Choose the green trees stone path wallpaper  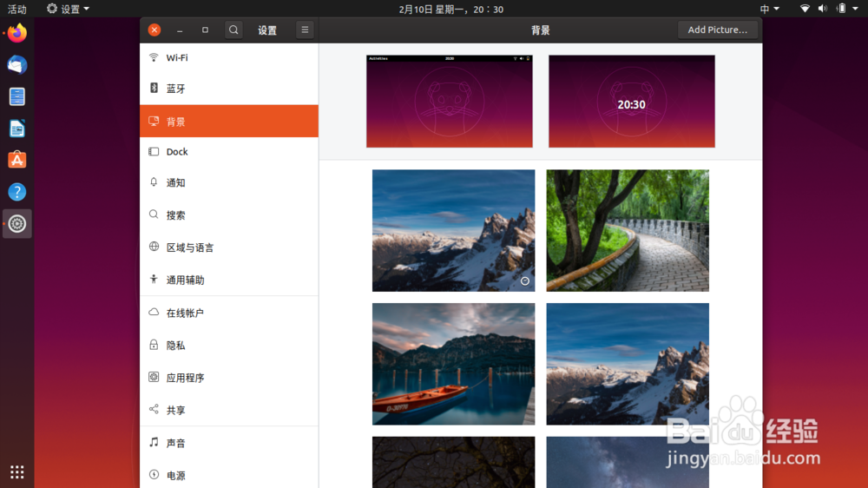tap(628, 230)
